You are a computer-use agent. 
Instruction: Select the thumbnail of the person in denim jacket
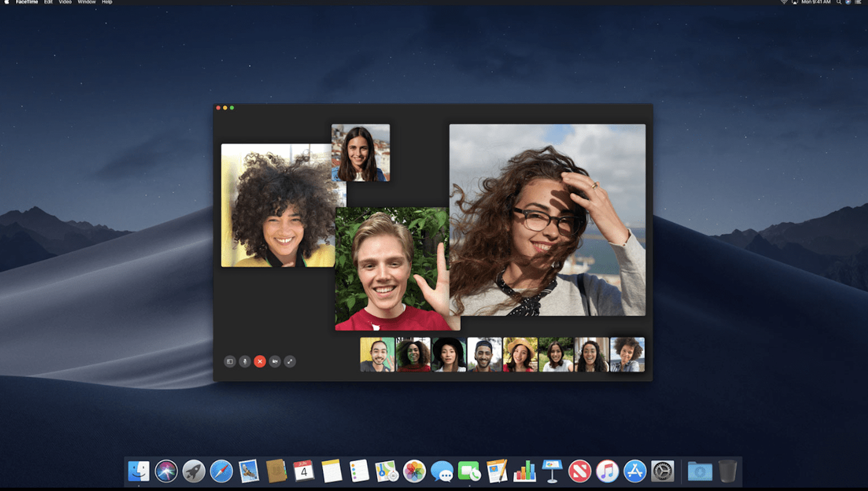pos(627,354)
